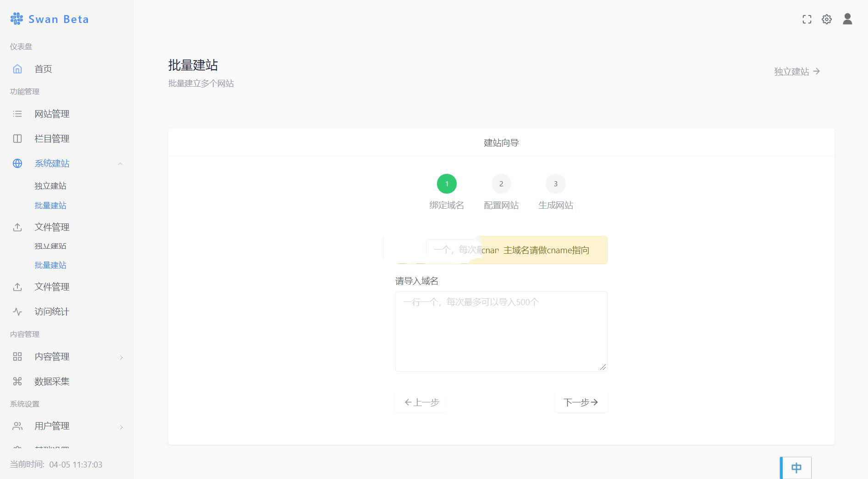This screenshot has width=868, height=479.
Task: Click the users icon beside 用户管理
Action: pos(17,426)
